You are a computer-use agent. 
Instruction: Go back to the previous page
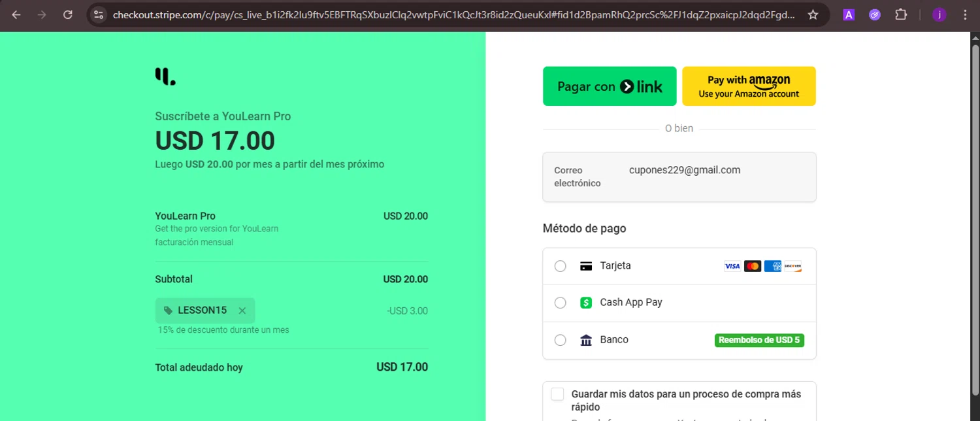[16, 14]
